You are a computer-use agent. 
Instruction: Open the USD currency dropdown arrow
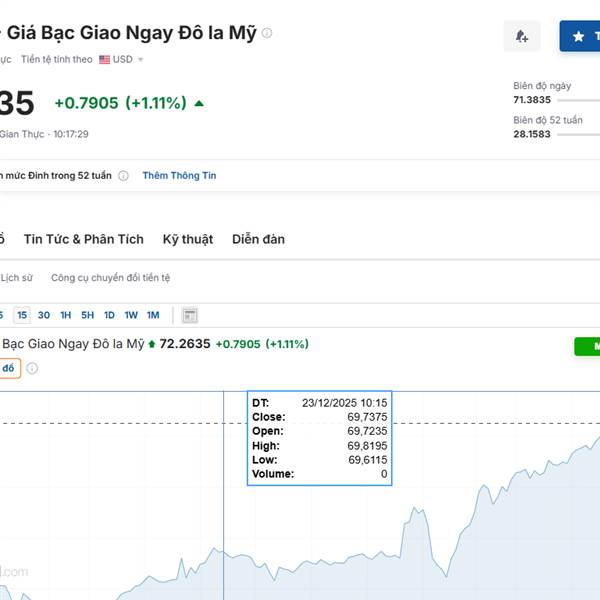[141, 60]
